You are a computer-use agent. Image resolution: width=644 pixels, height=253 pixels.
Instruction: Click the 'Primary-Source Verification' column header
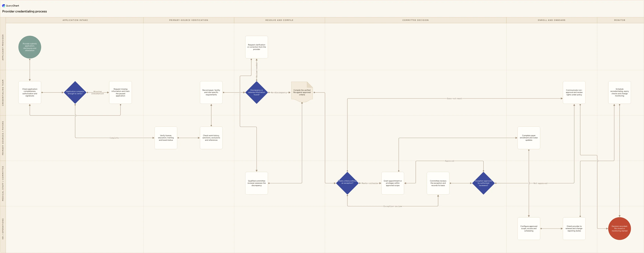point(188,20)
